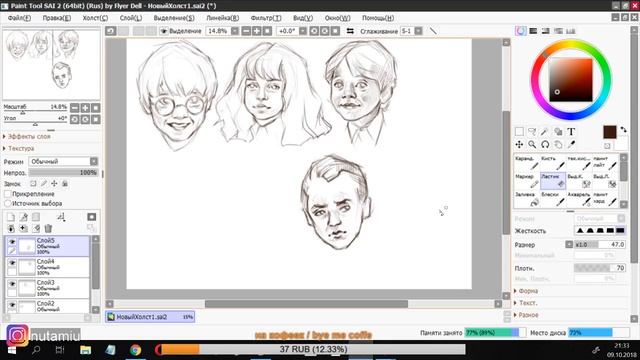Image resolution: width=640 pixels, height=360 pixels.
Task: Open the rotation angle dropdown arrow
Action: point(303,31)
